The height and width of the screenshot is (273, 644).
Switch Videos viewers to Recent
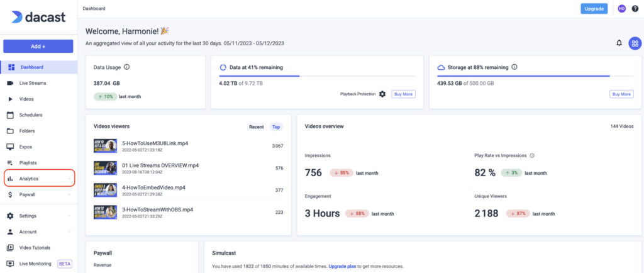click(257, 127)
